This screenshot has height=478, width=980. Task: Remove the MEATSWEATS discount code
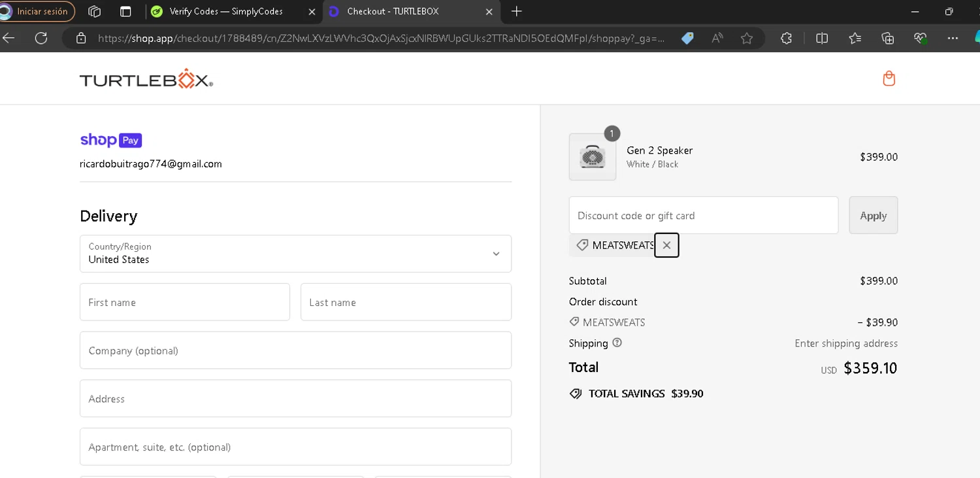pyautogui.click(x=666, y=245)
